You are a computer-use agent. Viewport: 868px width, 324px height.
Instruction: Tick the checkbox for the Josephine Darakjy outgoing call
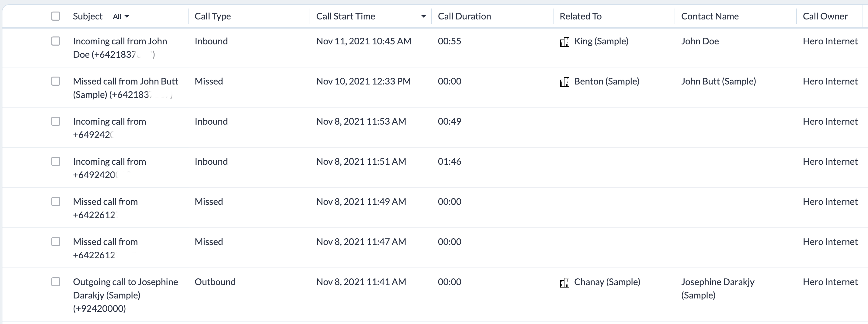(x=56, y=281)
